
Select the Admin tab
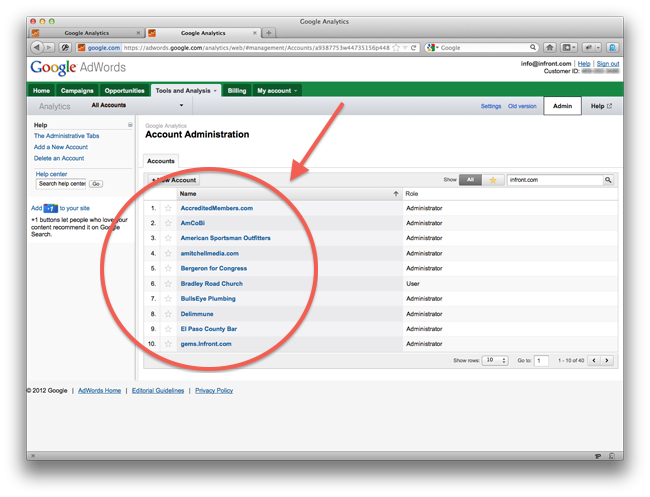[562, 106]
